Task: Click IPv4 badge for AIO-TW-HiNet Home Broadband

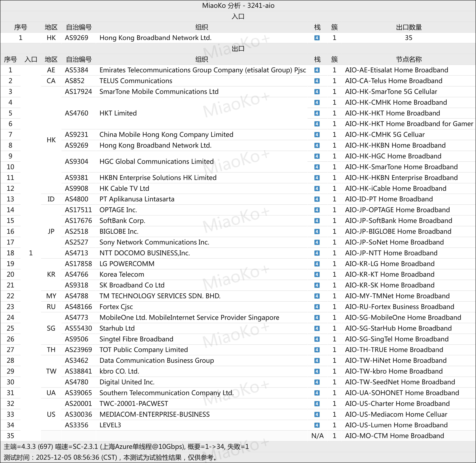Action: [317, 361]
